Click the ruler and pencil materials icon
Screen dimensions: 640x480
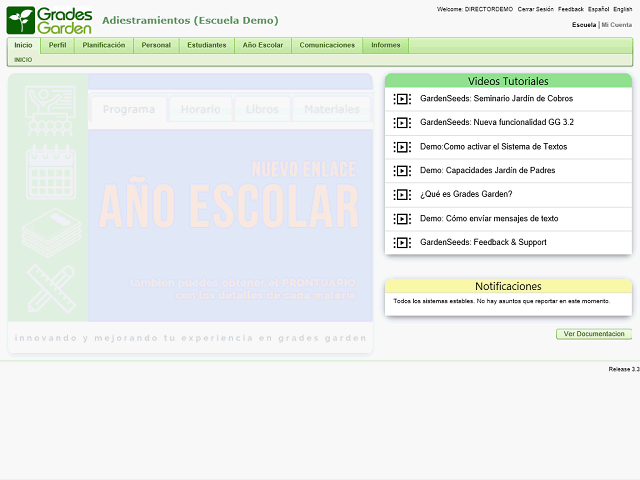pyautogui.click(x=51, y=289)
